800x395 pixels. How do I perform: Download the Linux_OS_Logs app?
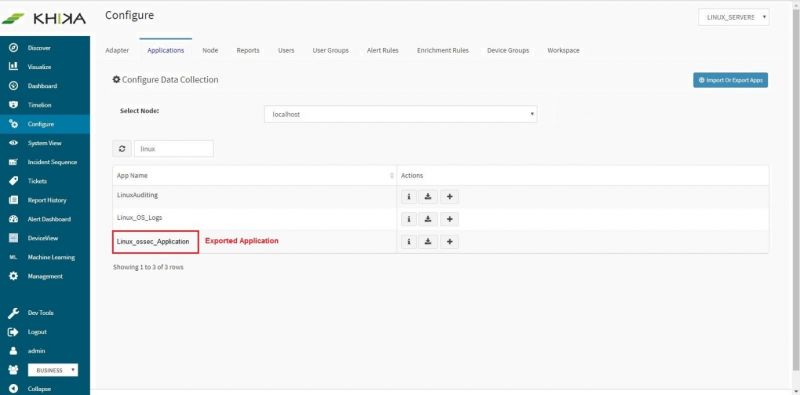tap(428, 219)
